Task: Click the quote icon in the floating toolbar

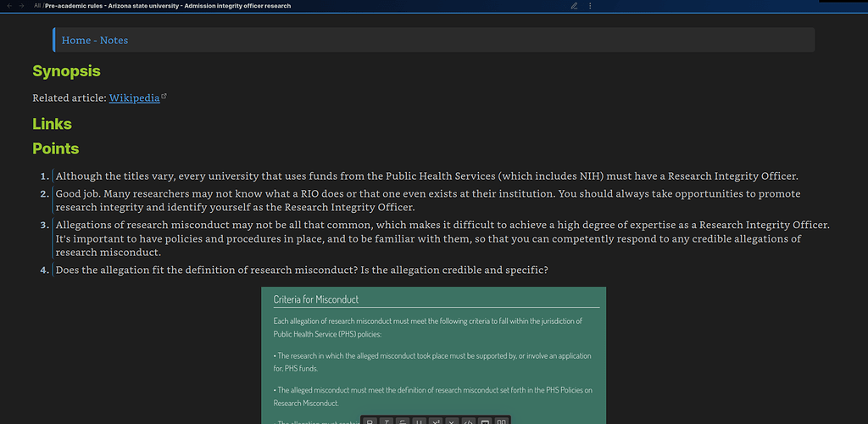Action: 501,421
